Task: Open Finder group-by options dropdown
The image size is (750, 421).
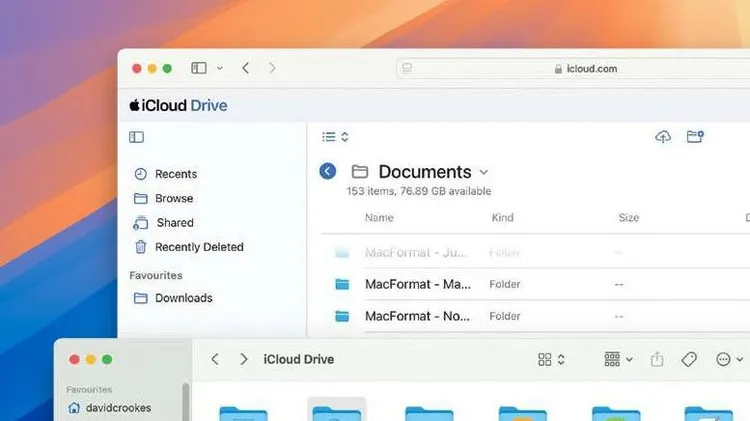Action: 618,359
